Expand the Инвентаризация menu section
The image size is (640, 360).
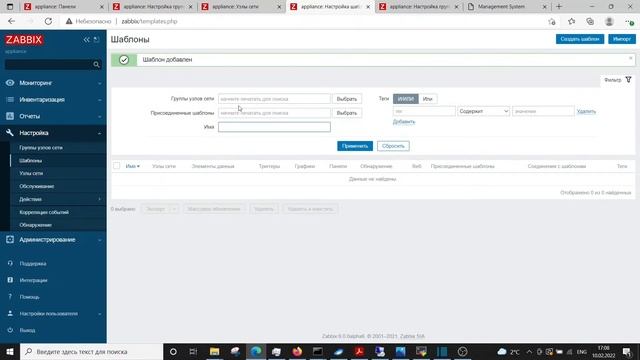click(53, 100)
